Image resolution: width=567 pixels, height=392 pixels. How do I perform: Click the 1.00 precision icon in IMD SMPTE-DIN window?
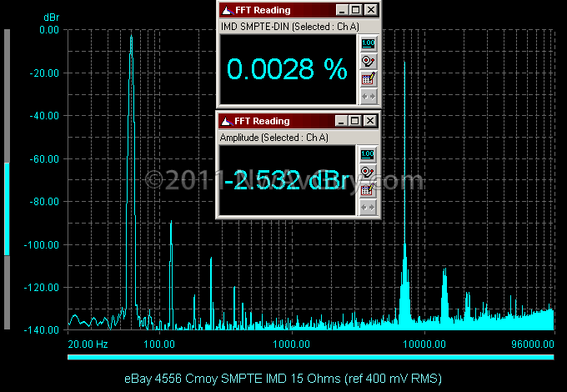[x=368, y=43]
